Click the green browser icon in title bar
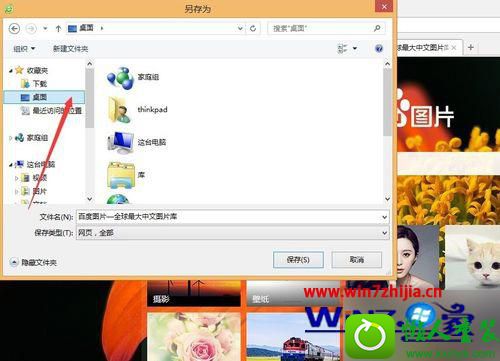The height and width of the screenshot is (361, 500). (9, 8)
